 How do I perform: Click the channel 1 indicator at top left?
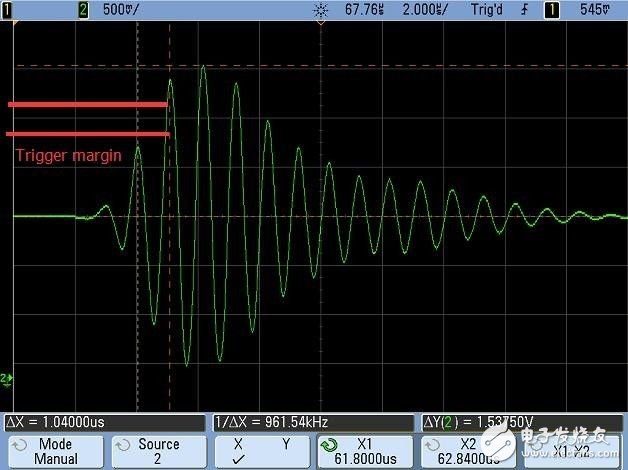pyautogui.click(x=8, y=9)
